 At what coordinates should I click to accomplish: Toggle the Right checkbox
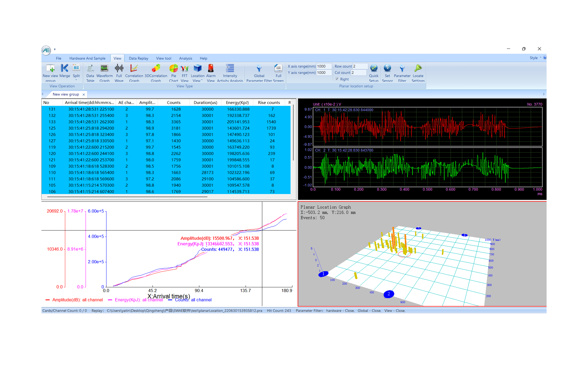tap(337, 79)
